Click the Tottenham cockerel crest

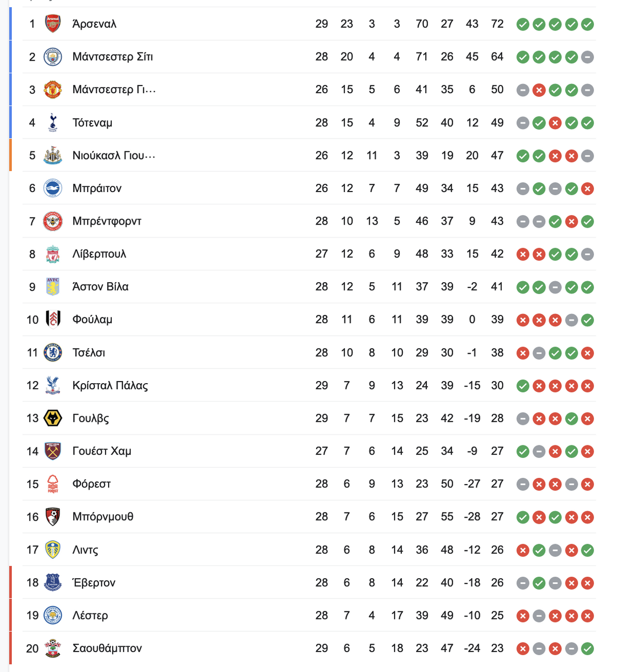pyautogui.click(x=53, y=123)
